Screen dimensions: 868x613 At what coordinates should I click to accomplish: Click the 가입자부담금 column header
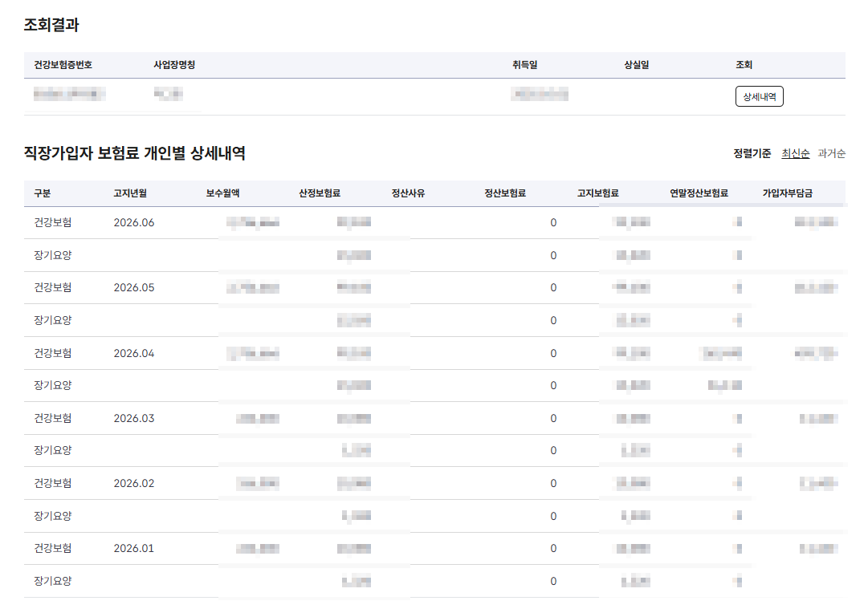coord(787,193)
